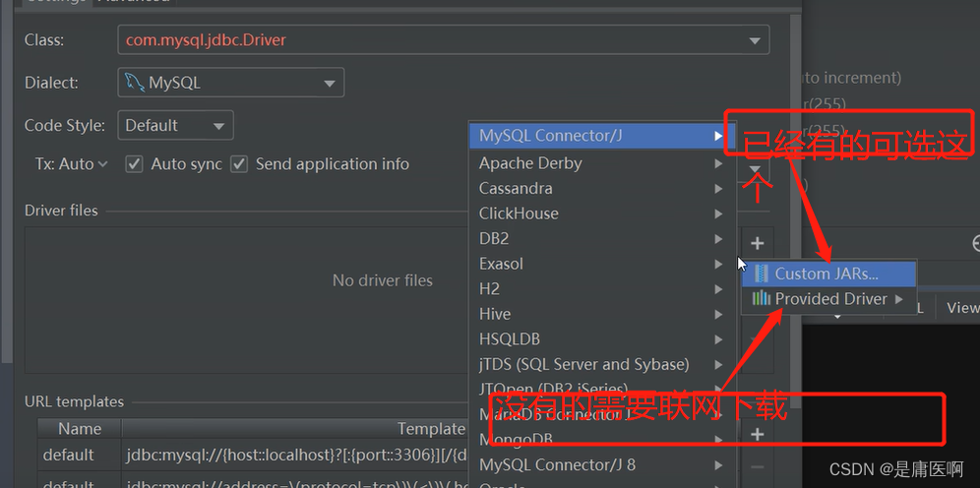Click the 'No driver files' placeholder text
This screenshot has height=488, width=980.
tap(383, 280)
